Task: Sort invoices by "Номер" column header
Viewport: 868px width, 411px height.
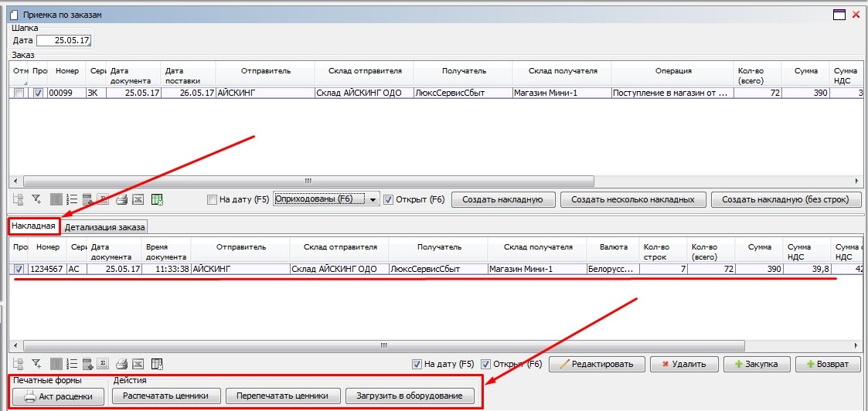Action: (x=48, y=247)
